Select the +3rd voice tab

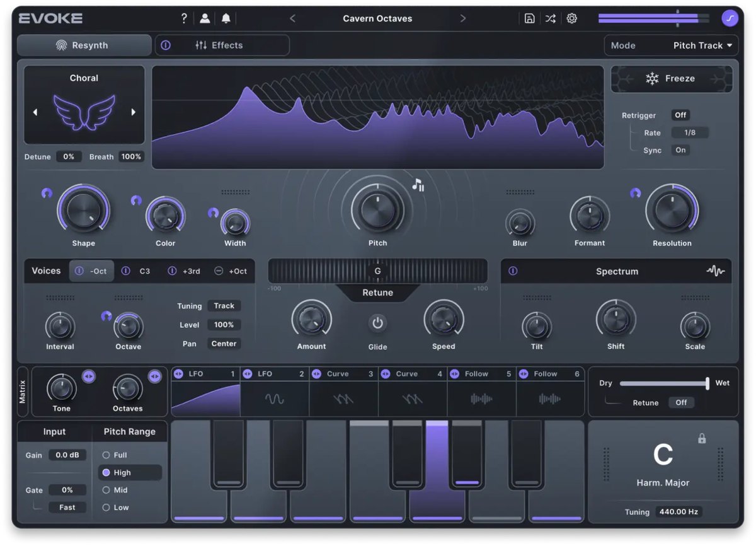click(184, 271)
